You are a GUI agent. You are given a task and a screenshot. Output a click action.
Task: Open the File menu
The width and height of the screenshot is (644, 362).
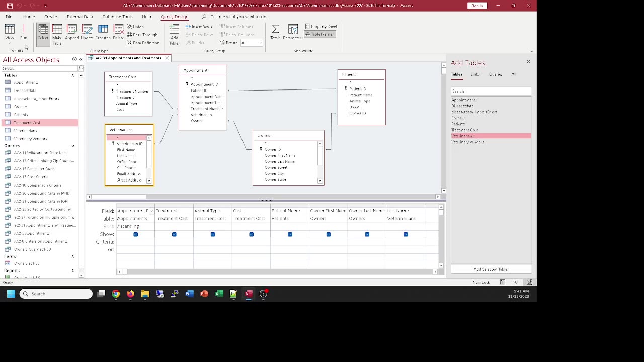(9, 17)
